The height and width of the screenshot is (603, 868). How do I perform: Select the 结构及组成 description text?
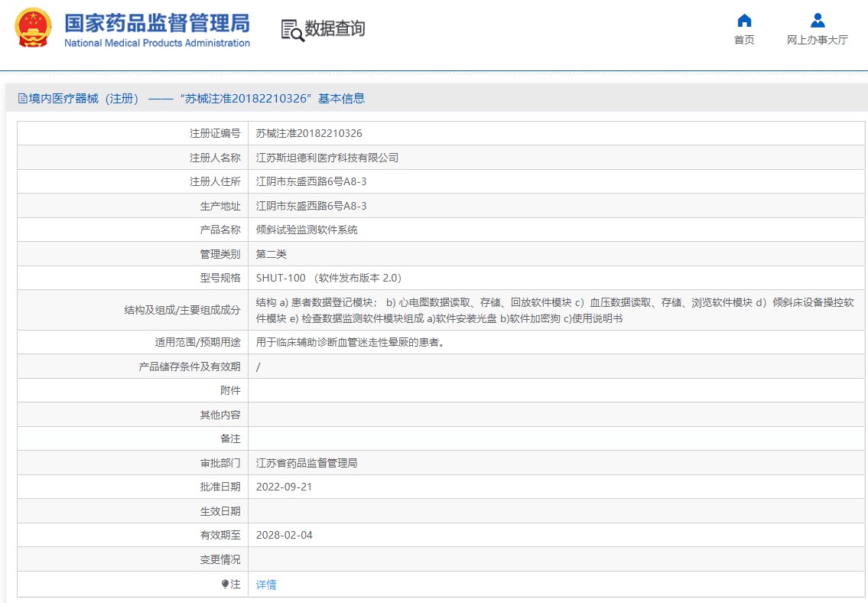[x=554, y=310]
